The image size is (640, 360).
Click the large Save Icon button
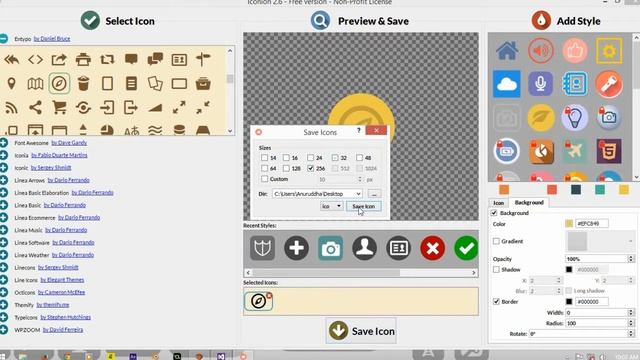point(361,331)
